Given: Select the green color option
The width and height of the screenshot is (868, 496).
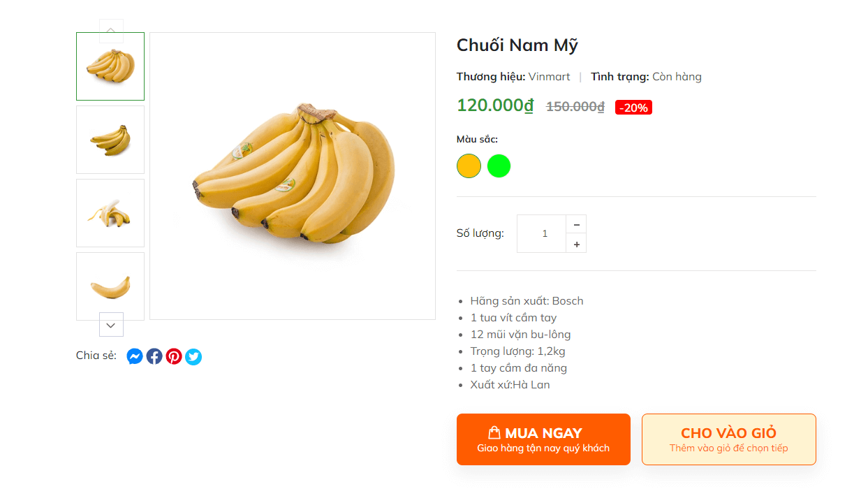Looking at the screenshot, I should tap(499, 166).
